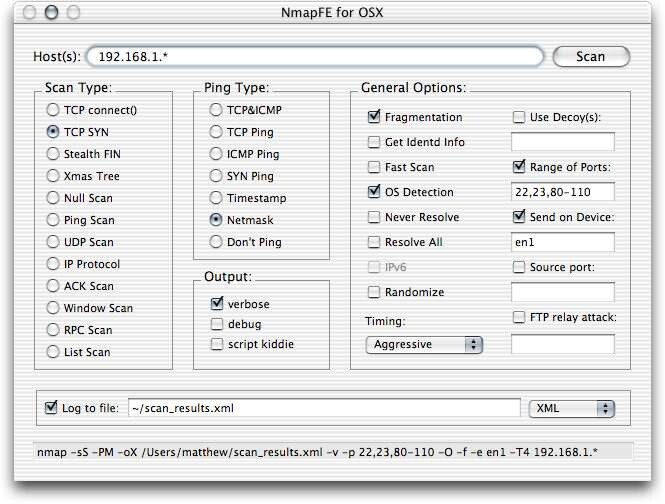This screenshot has width=665, height=504.
Task: Select Netmask ping type
Action: pyautogui.click(x=216, y=220)
